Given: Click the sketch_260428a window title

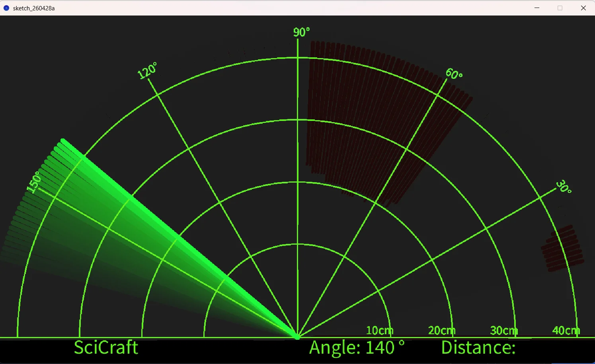Looking at the screenshot, I should 34,8.
